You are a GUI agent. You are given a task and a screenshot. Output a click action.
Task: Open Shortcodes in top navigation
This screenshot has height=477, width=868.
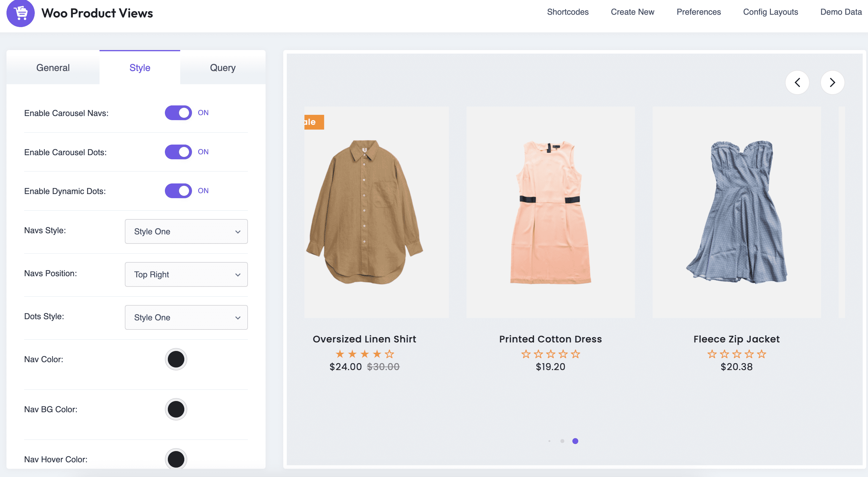point(568,12)
